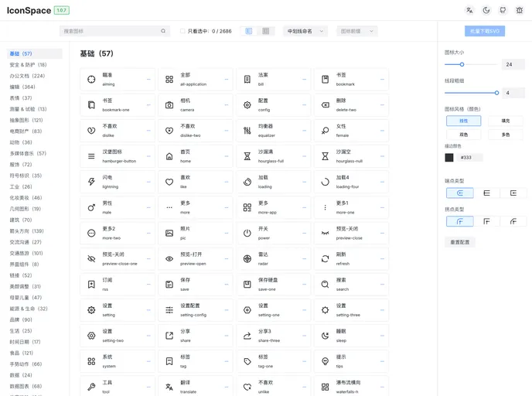Enable the 只看选中 checkbox
The width and height of the screenshot is (532, 396).
[182, 31]
